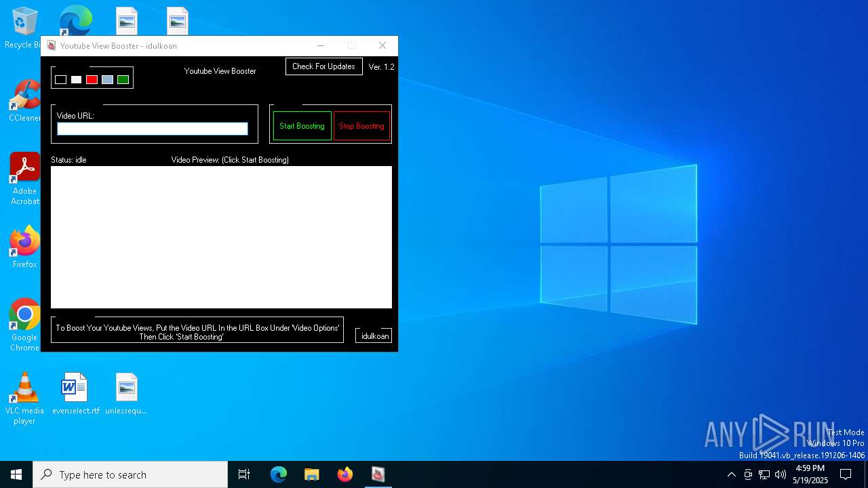Open the network icon in system tray
The image size is (868, 488).
(x=764, y=474)
